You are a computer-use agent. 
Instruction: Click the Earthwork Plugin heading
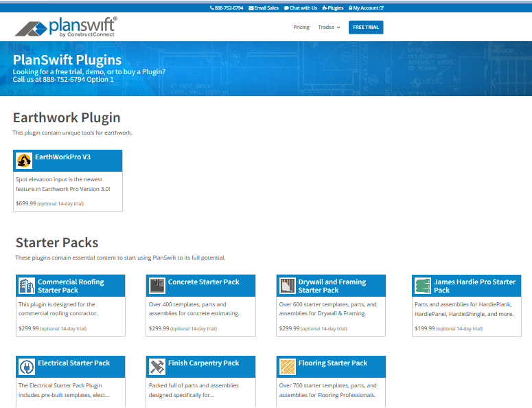(67, 117)
